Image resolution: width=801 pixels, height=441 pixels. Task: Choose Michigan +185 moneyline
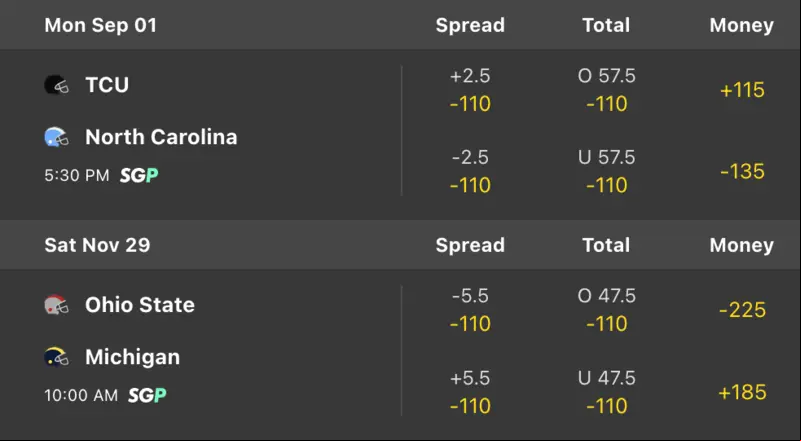tap(742, 392)
